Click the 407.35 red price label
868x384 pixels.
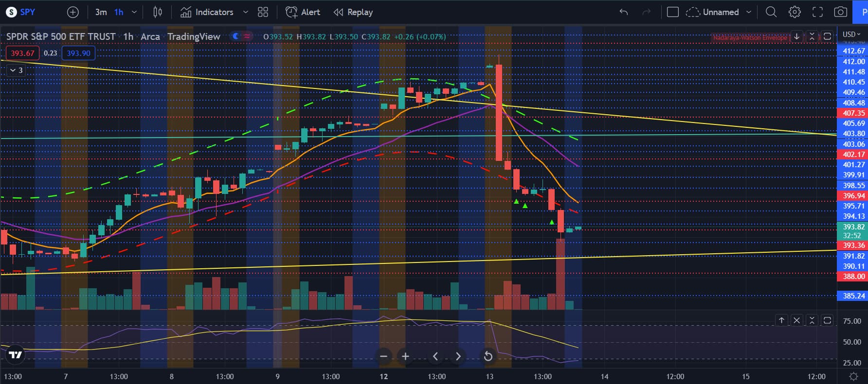click(x=852, y=113)
